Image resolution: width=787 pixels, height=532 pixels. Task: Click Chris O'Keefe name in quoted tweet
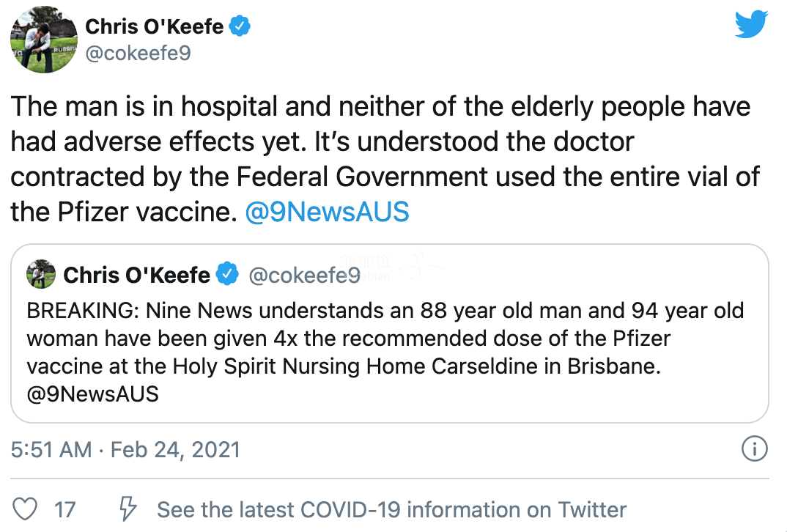(136, 275)
